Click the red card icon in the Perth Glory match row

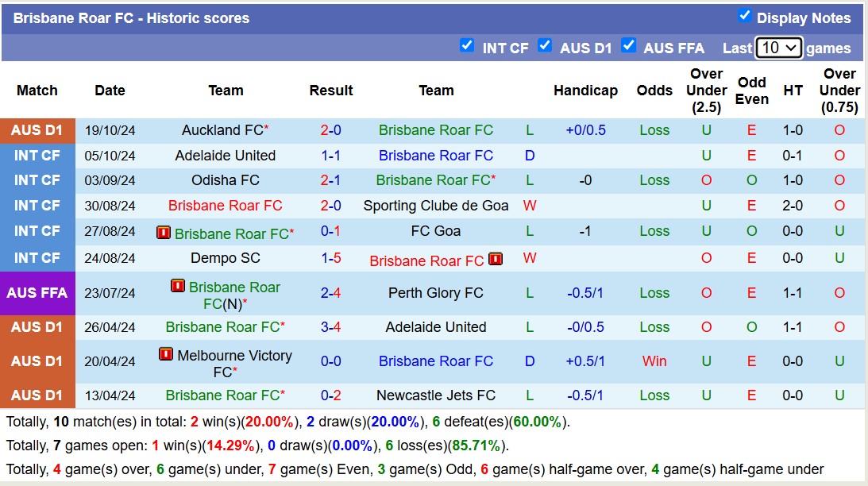coord(176,286)
